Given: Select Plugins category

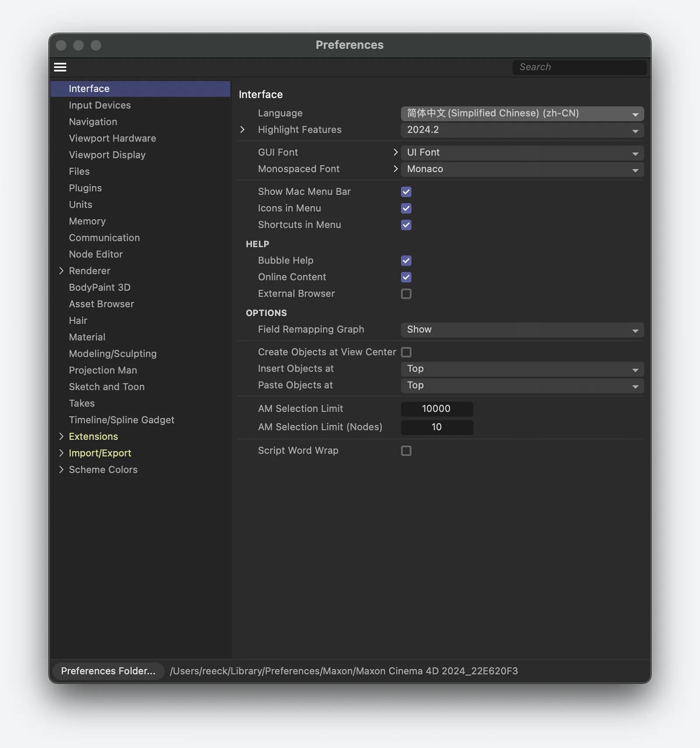Looking at the screenshot, I should pos(85,188).
